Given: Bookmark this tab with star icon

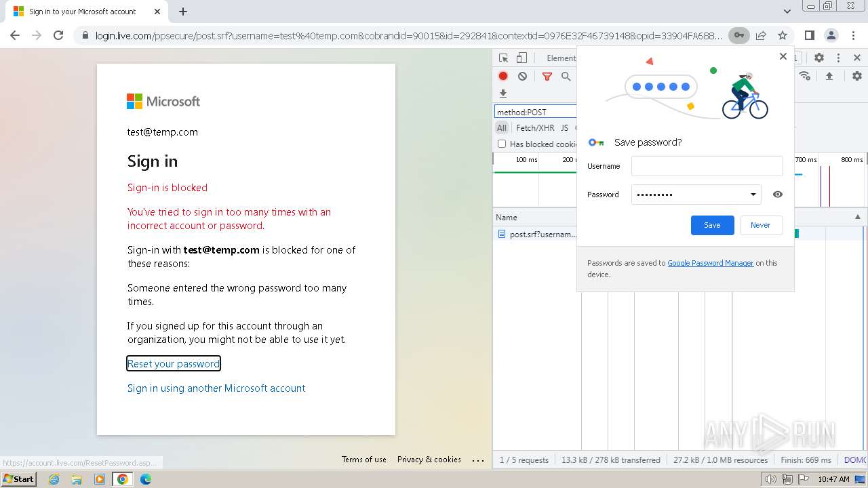Looking at the screenshot, I should pos(783,35).
